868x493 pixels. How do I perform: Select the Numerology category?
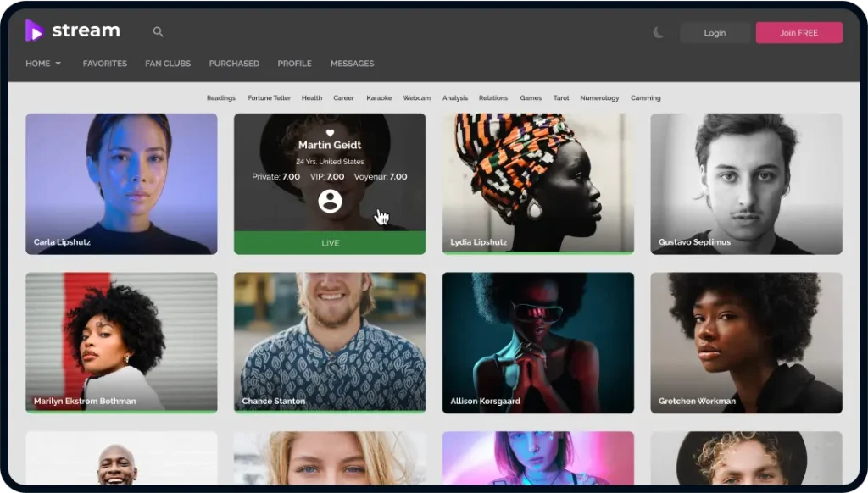599,98
